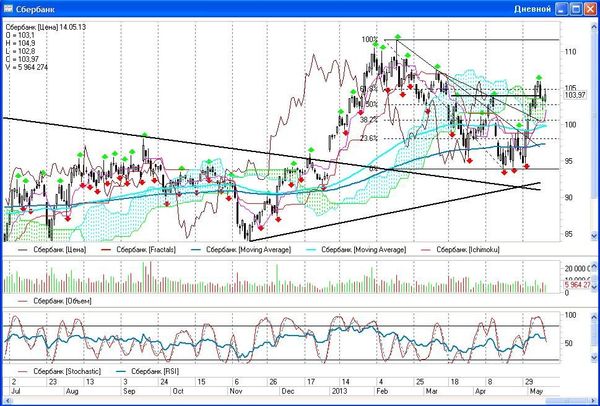Viewport: 600px width, 406px height.
Task: Click the down arrow of the price chart scrollbar
Action: click(x=595, y=236)
